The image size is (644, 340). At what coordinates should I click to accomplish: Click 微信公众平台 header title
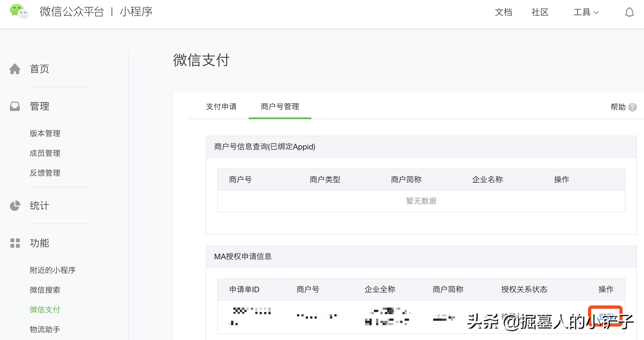click(x=72, y=12)
